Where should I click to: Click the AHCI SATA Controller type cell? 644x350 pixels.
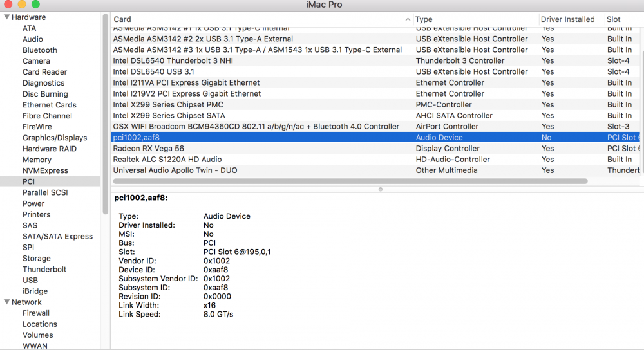454,116
